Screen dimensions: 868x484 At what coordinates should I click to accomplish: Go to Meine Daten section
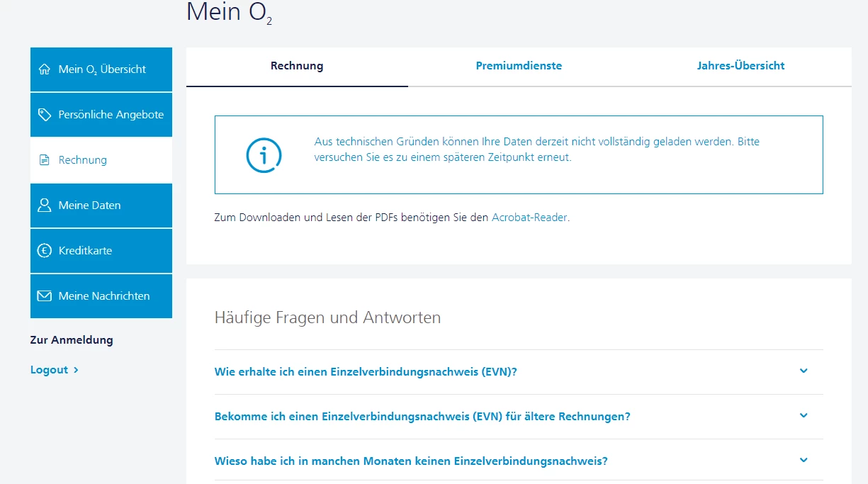(101, 206)
